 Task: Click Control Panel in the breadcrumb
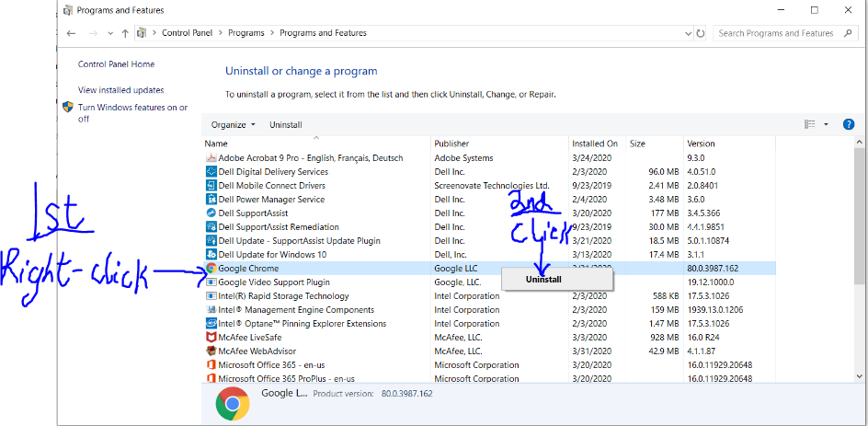coord(187,33)
